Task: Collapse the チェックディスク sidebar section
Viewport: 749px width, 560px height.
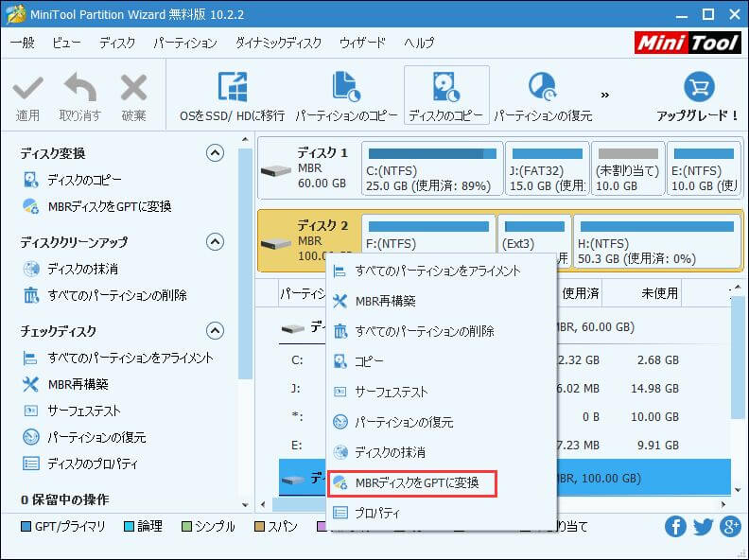Action: pyautogui.click(x=215, y=331)
